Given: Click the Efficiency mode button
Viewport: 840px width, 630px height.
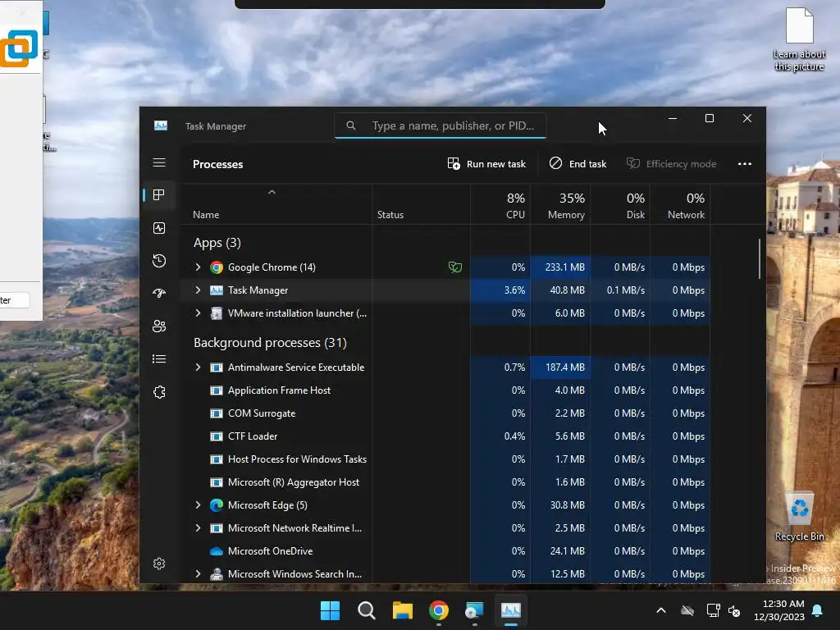Looking at the screenshot, I should click(671, 164).
